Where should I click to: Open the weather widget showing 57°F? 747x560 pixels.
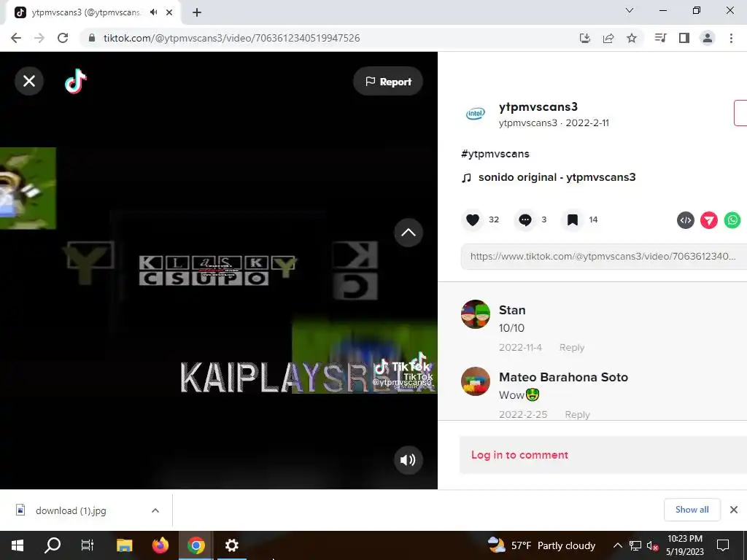tap(542, 545)
